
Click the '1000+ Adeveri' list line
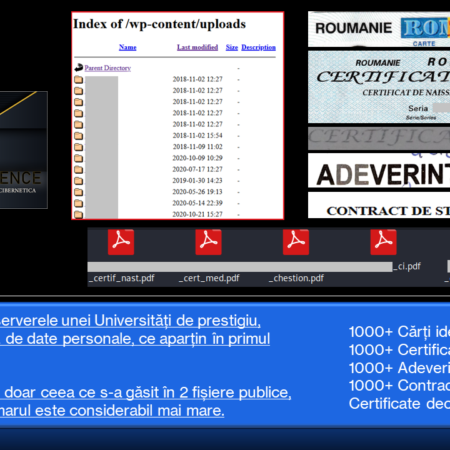point(399,368)
